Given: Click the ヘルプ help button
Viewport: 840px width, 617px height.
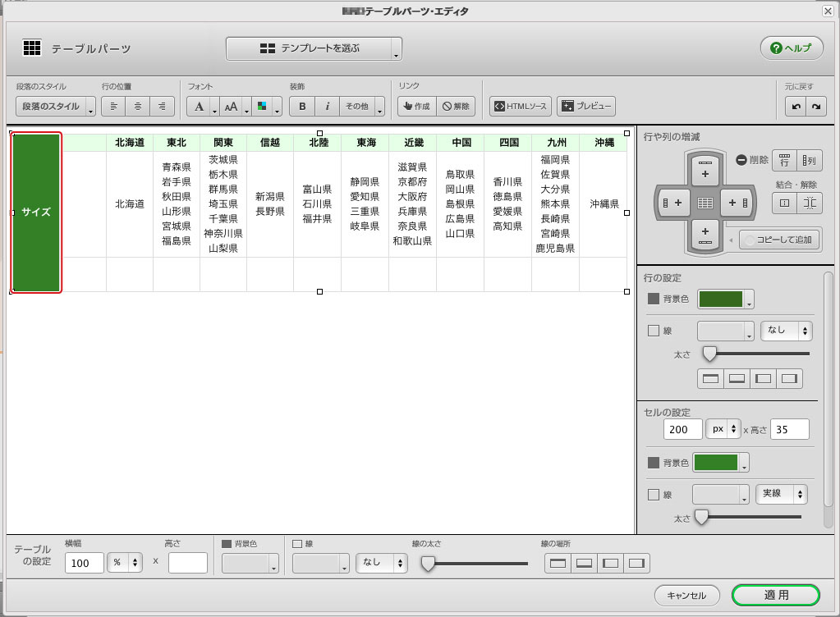Looking at the screenshot, I should 792,48.
